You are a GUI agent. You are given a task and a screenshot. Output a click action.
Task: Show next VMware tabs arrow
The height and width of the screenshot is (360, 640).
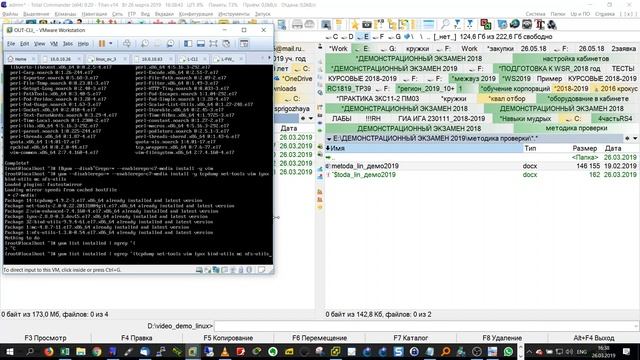click(x=269, y=59)
